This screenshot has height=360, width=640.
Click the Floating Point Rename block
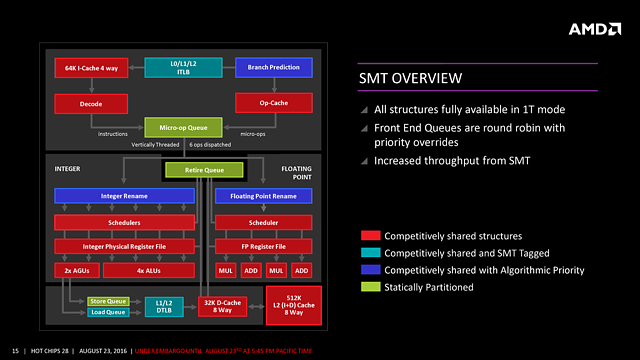point(263,196)
